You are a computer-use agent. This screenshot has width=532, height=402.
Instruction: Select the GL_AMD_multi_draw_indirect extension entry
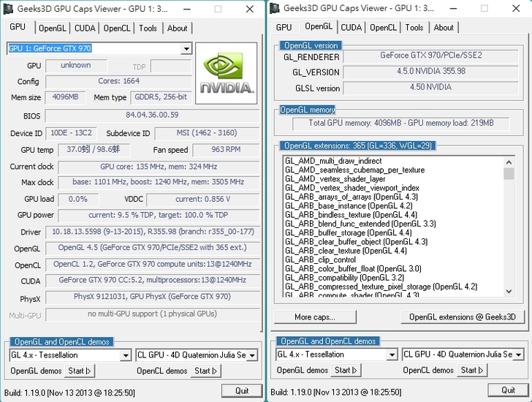point(333,161)
